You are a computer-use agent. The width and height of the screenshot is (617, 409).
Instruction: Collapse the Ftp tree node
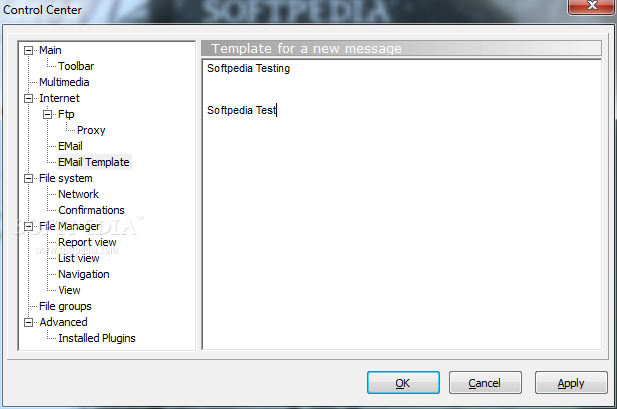47,115
